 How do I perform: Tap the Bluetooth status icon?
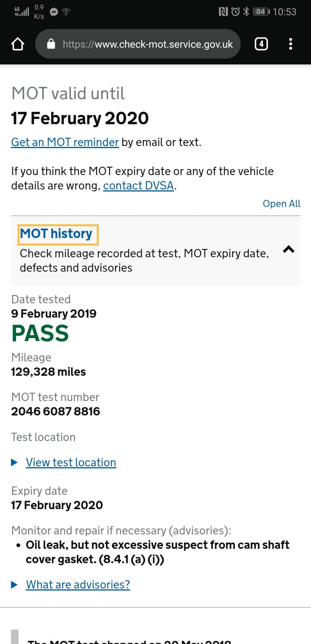246,12
